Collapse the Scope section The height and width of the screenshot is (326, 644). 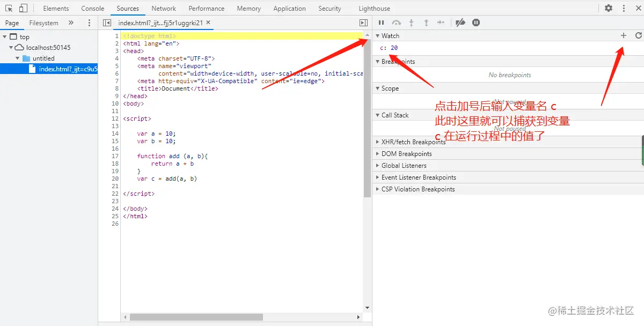point(377,88)
